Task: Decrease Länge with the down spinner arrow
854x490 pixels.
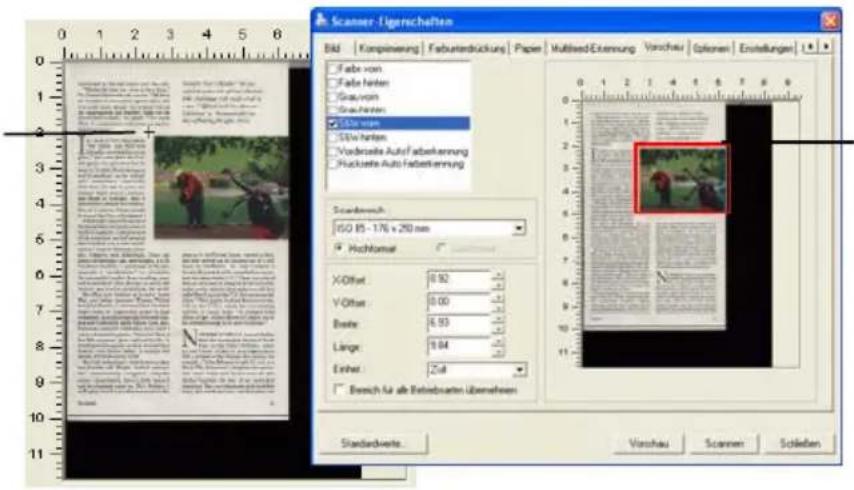Action: coord(498,351)
